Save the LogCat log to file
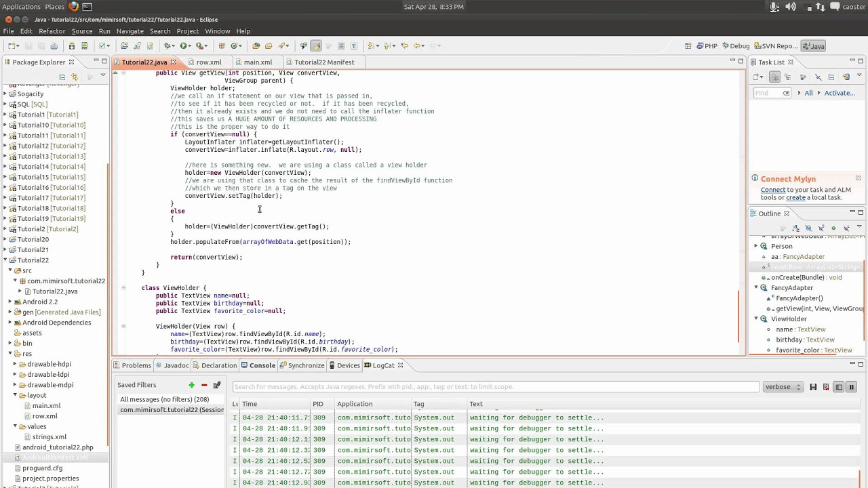The image size is (868, 488). (813, 387)
